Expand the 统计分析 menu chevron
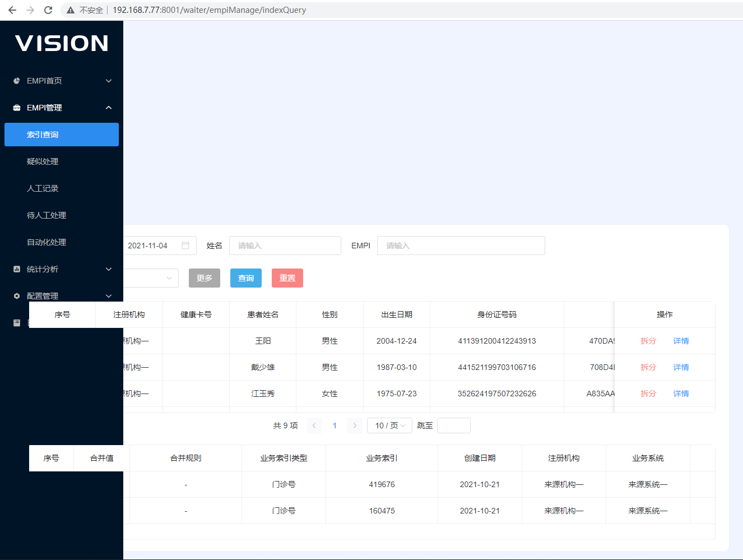 (x=109, y=269)
